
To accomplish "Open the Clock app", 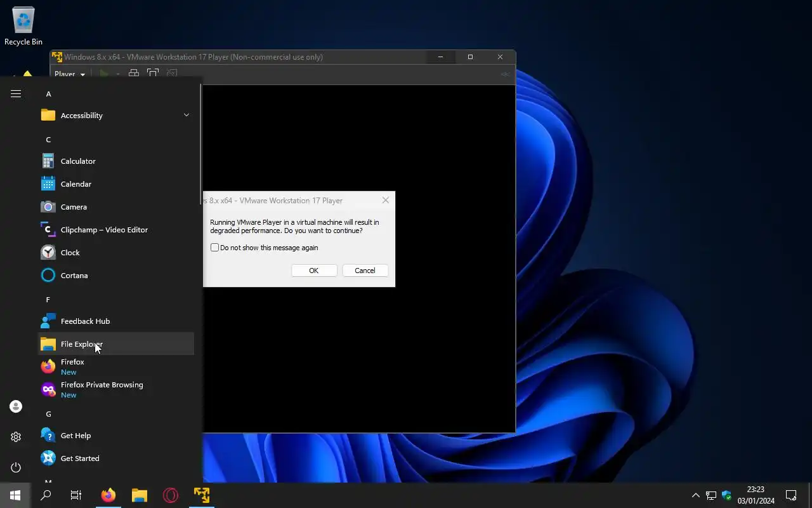I will [x=116, y=253].
